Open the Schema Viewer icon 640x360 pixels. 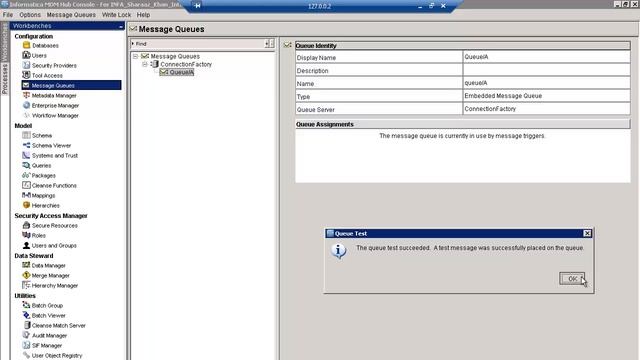27,145
